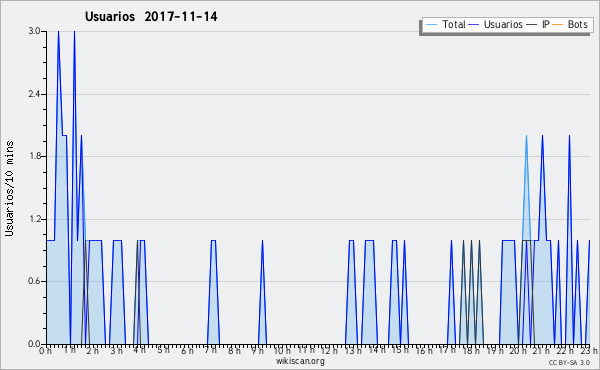Click the '1 h' x-axis label
The height and width of the screenshot is (370, 600).
[69, 350]
